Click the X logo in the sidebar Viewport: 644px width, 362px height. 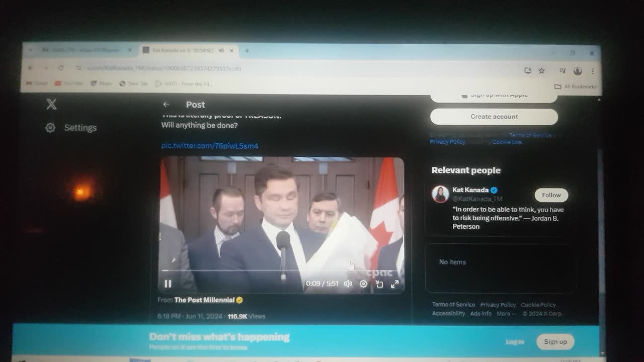point(51,105)
